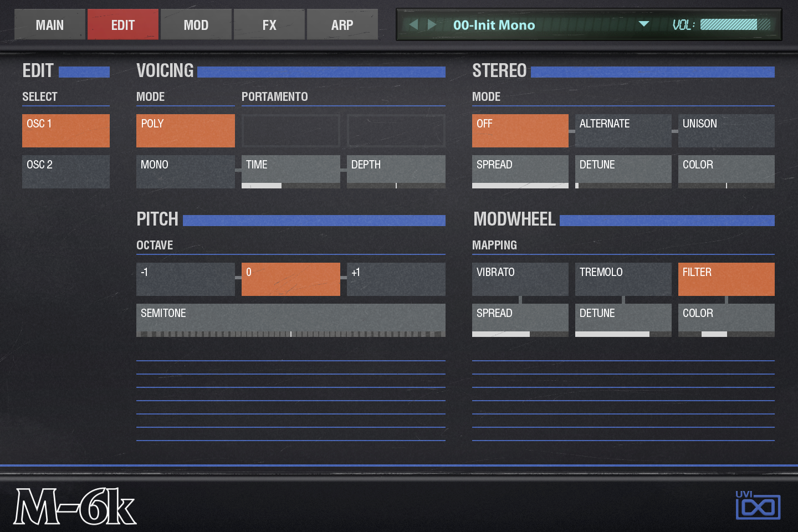Set pitch octave to +1

coord(396,279)
